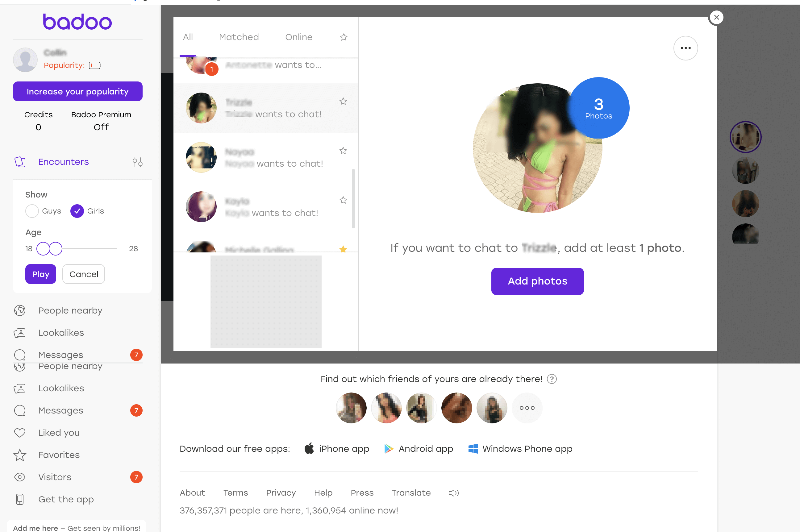This screenshot has width=800, height=532.
Task: Open the three-dot options menu
Action: coord(685,48)
